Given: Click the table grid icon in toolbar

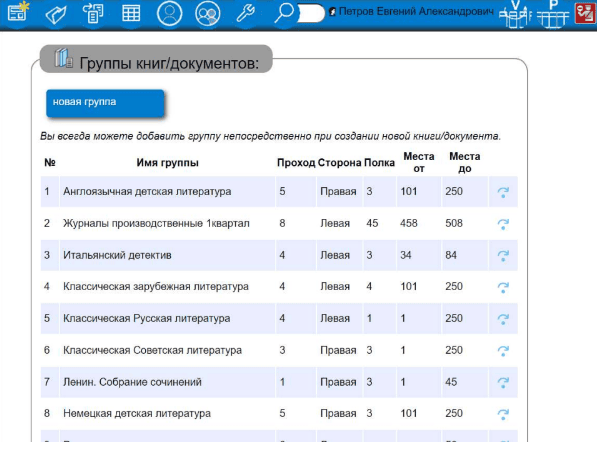Looking at the screenshot, I should [131, 13].
